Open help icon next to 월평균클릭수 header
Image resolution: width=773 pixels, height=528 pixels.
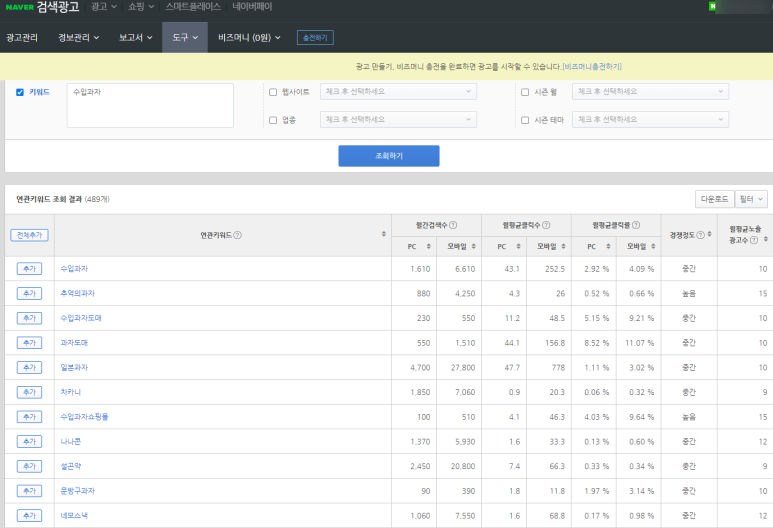(546, 225)
